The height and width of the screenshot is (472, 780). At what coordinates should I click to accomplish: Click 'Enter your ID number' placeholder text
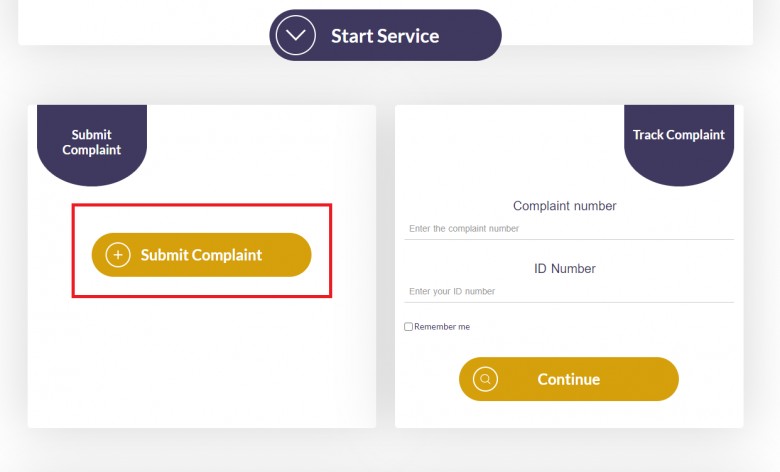coord(452,291)
